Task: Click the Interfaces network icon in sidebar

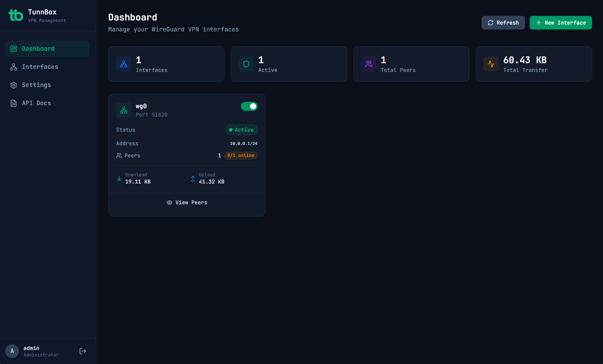Action: 14,67
